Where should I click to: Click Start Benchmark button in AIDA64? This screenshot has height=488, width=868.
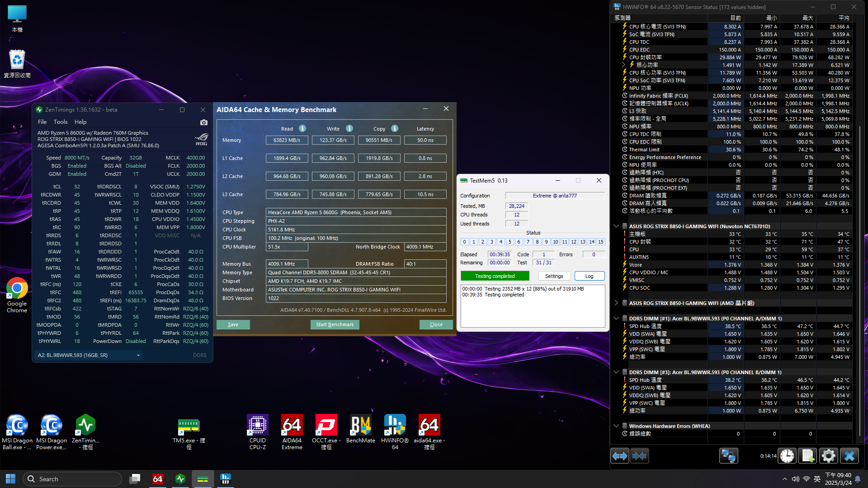tap(335, 324)
